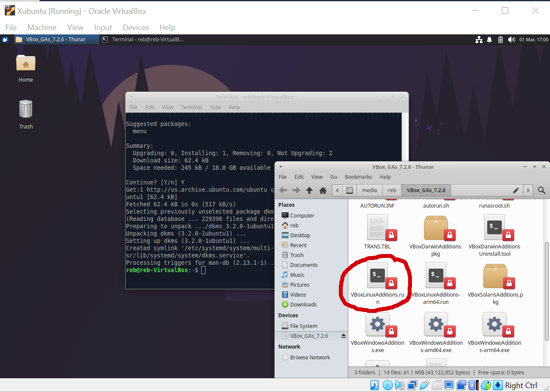Eject the VBox_GAs_7.2.6 disc
Image resolution: width=550 pixels, height=392 pixels.
[343, 336]
